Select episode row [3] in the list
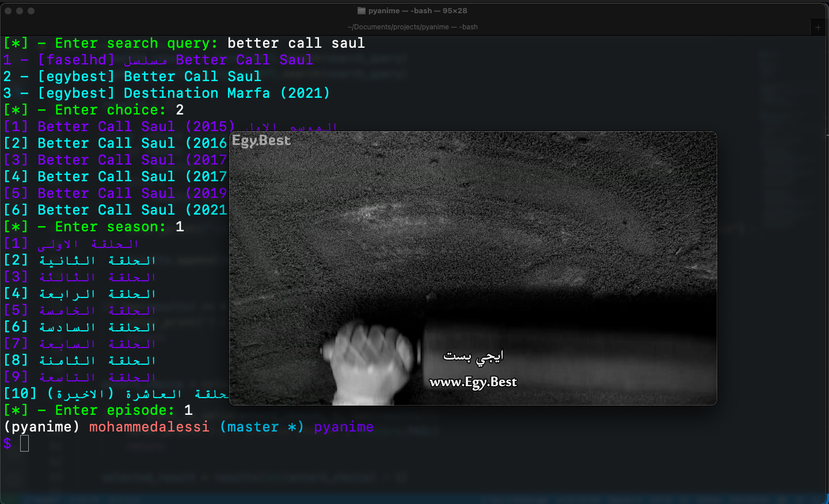 [x=80, y=277]
